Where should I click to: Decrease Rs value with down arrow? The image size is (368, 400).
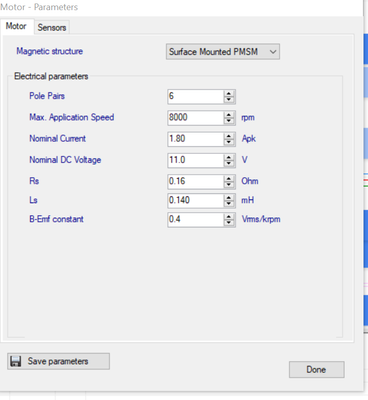[229, 185]
